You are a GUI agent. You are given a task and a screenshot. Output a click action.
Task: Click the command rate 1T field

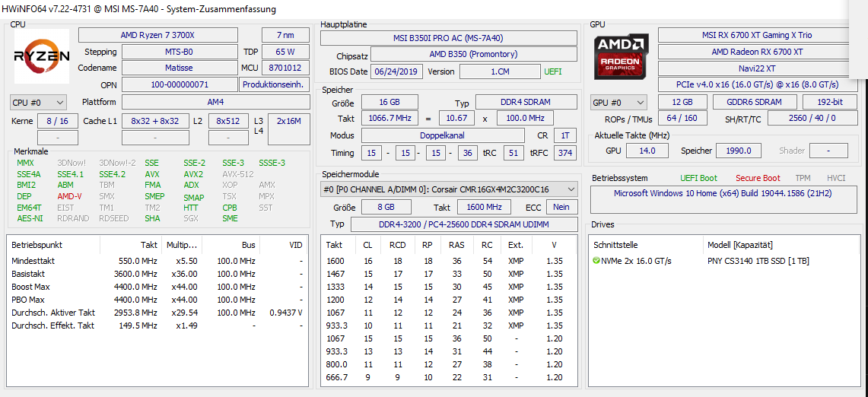(x=564, y=135)
